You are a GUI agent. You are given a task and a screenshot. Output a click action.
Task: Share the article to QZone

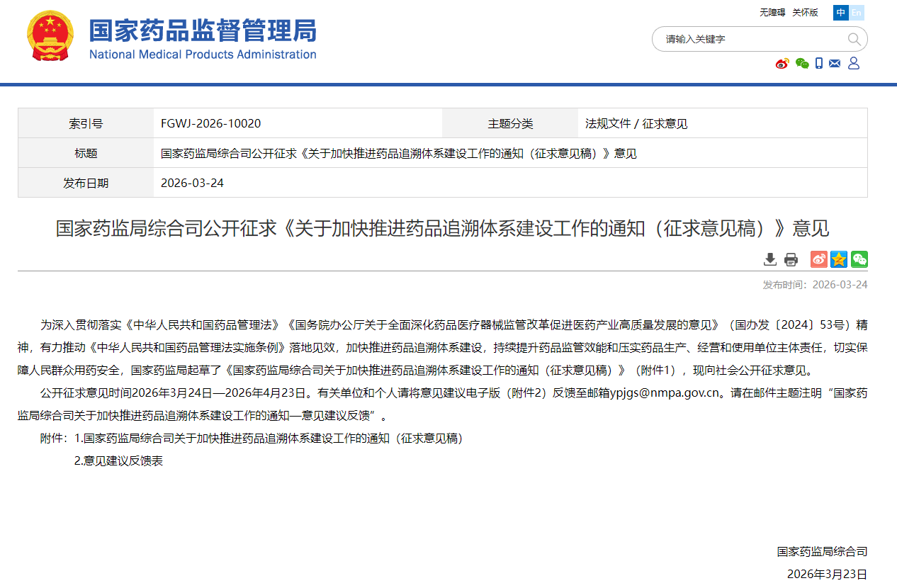pos(838,259)
